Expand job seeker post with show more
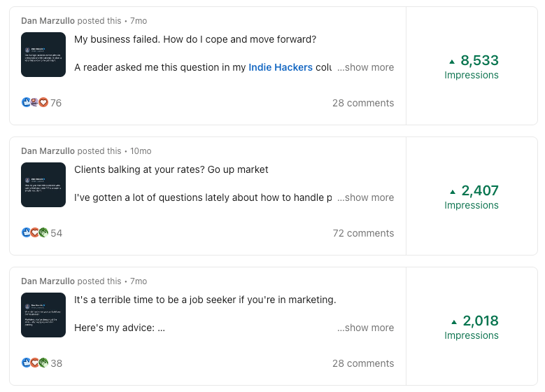Screen dimensions: 545x392 (365, 328)
